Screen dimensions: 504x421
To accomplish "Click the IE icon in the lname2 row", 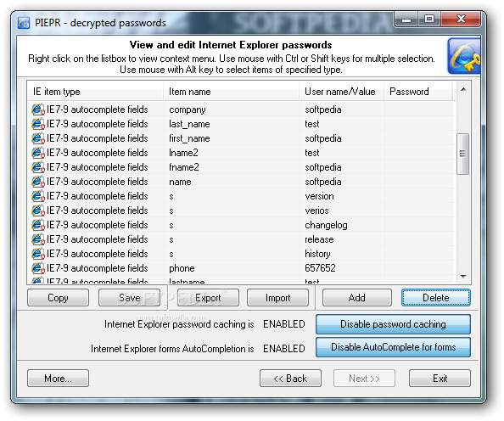I will click(x=38, y=153).
